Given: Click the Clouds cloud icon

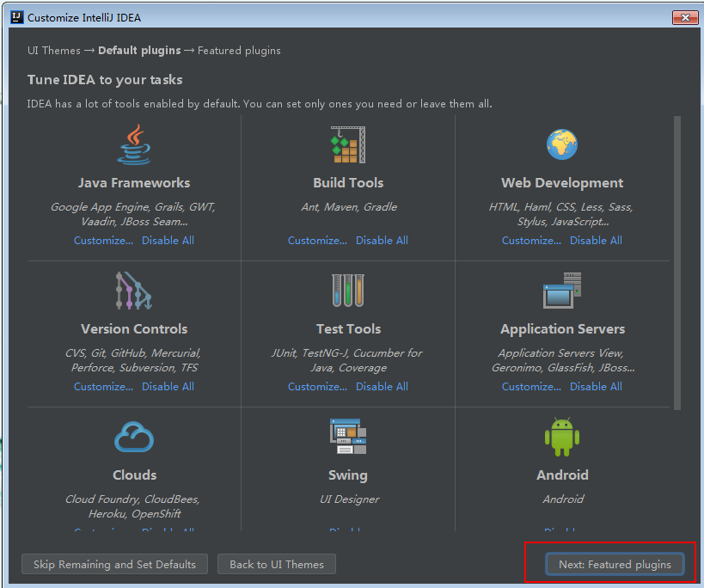Looking at the screenshot, I should [x=134, y=437].
